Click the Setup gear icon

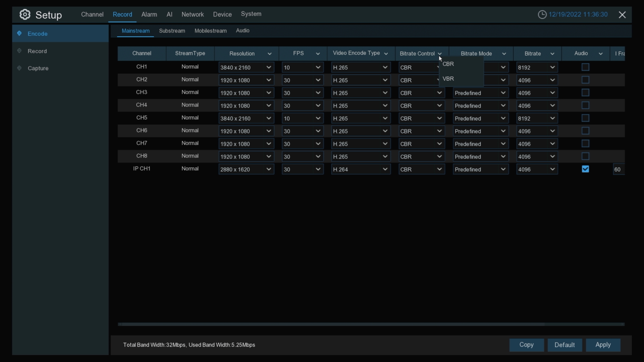pos(25,14)
